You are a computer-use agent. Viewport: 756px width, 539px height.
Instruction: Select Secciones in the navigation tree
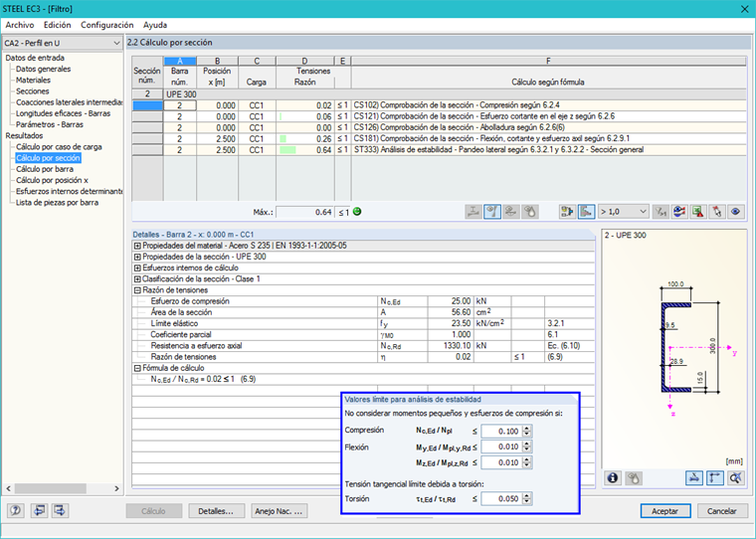pyautogui.click(x=32, y=91)
